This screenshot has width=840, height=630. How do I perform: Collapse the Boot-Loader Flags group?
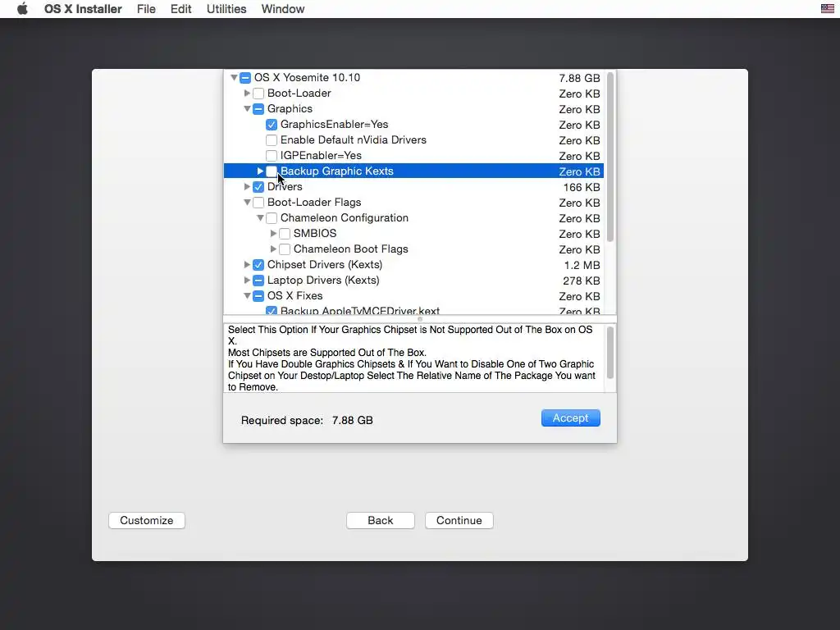coord(247,203)
